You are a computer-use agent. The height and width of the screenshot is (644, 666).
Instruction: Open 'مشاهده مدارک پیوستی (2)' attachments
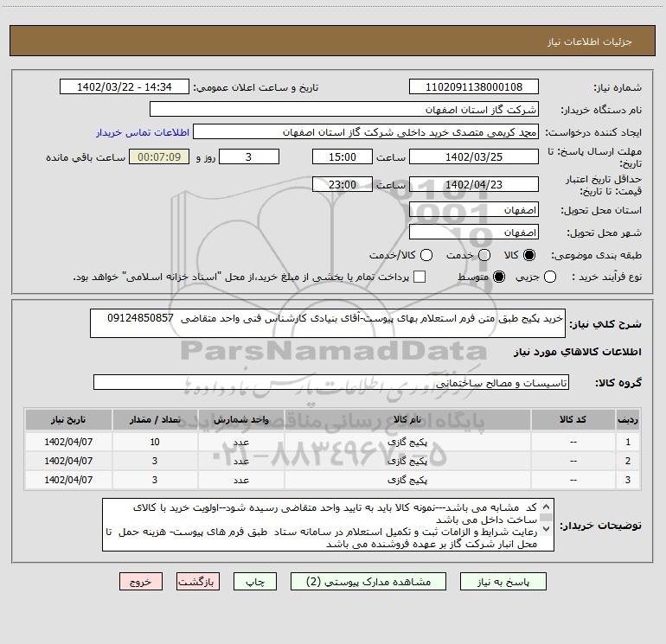(x=368, y=581)
